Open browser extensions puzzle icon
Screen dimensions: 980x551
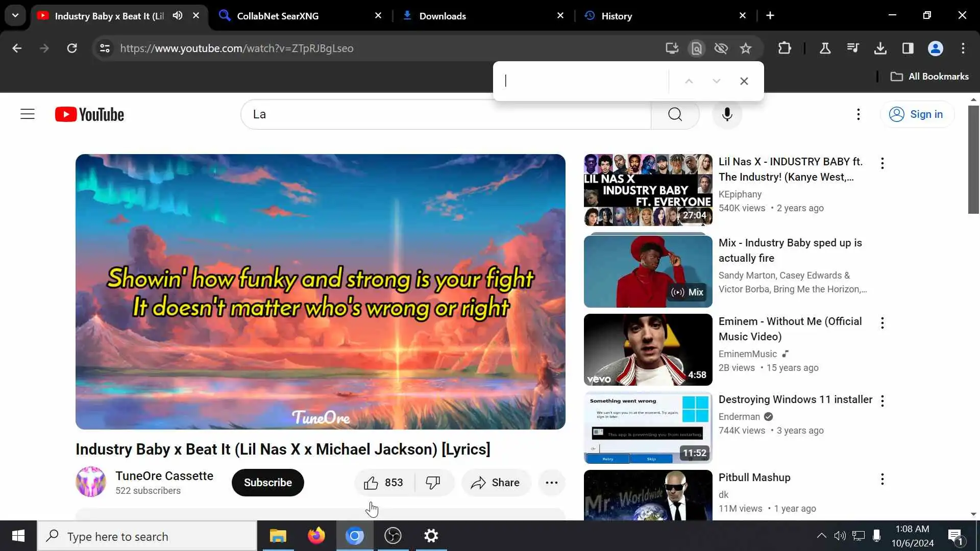pyautogui.click(x=785, y=48)
